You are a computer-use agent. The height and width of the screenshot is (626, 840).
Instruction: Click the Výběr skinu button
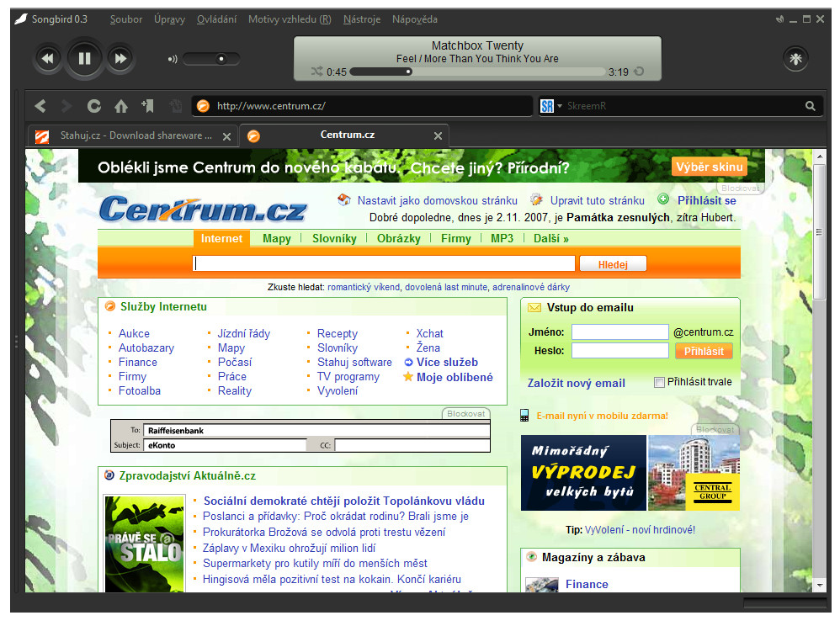pyautogui.click(x=710, y=167)
